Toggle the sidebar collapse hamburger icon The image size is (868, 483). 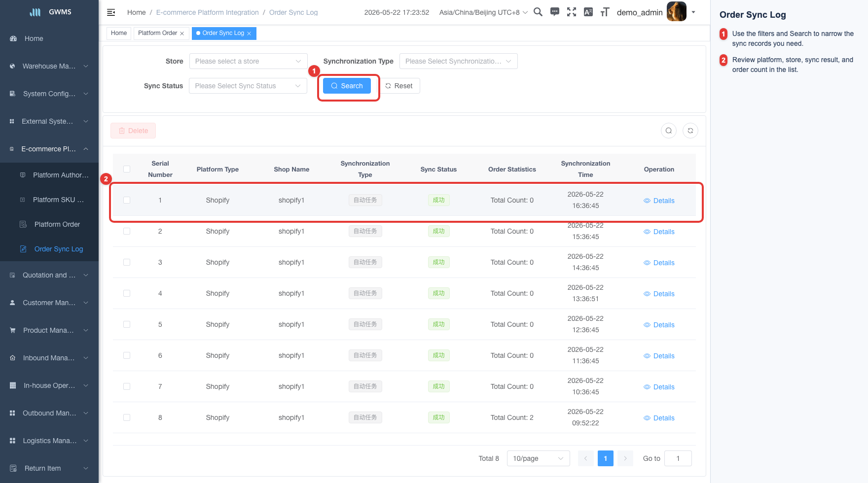coord(111,12)
